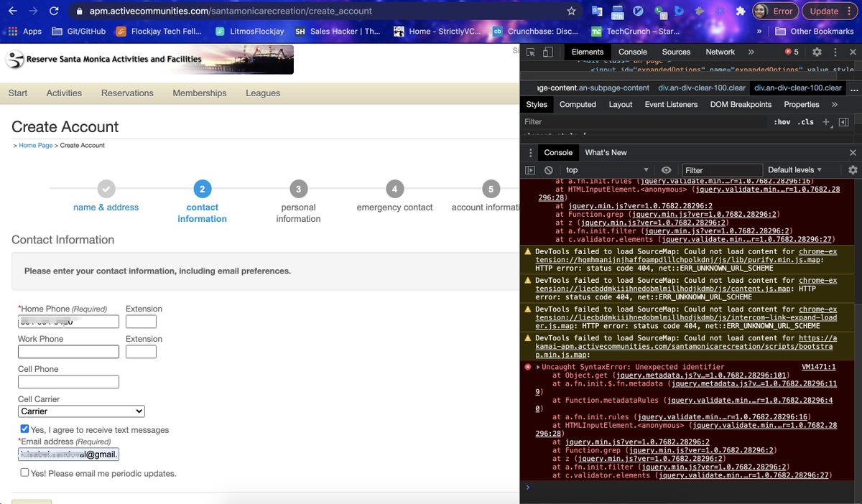Viewport: 862px width, 504px height.
Task: Open the Reservations navigation tab
Action: point(127,93)
